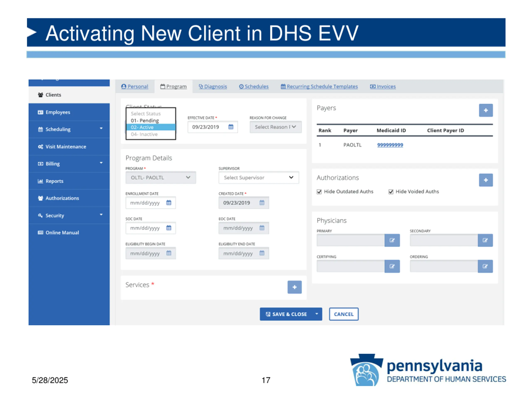Expand the Security sidebar menu arrow
Image resolution: width=532 pixels, height=399 pixels.
tap(101, 214)
